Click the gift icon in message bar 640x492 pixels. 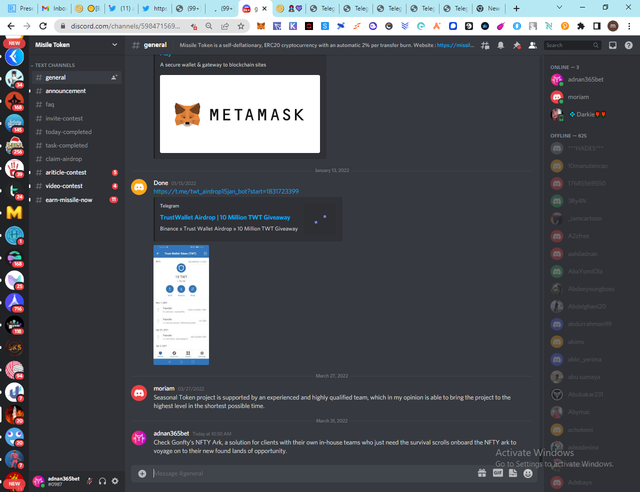pos(482,473)
